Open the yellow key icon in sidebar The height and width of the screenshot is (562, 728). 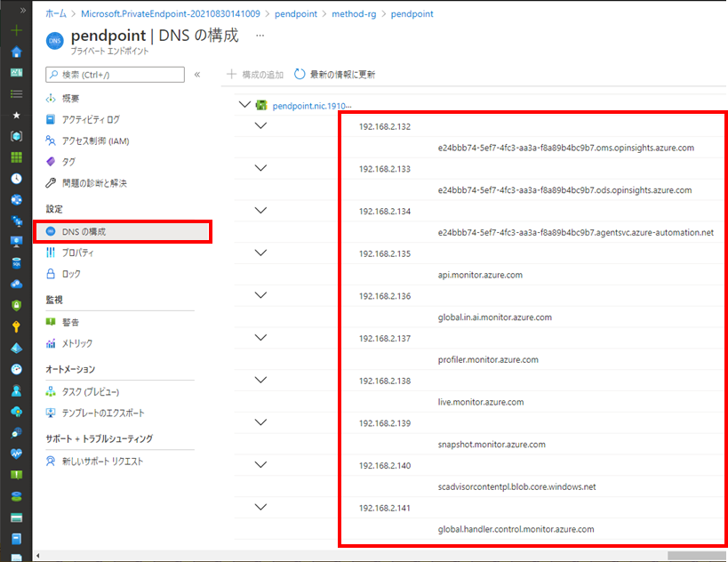click(x=16, y=327)
